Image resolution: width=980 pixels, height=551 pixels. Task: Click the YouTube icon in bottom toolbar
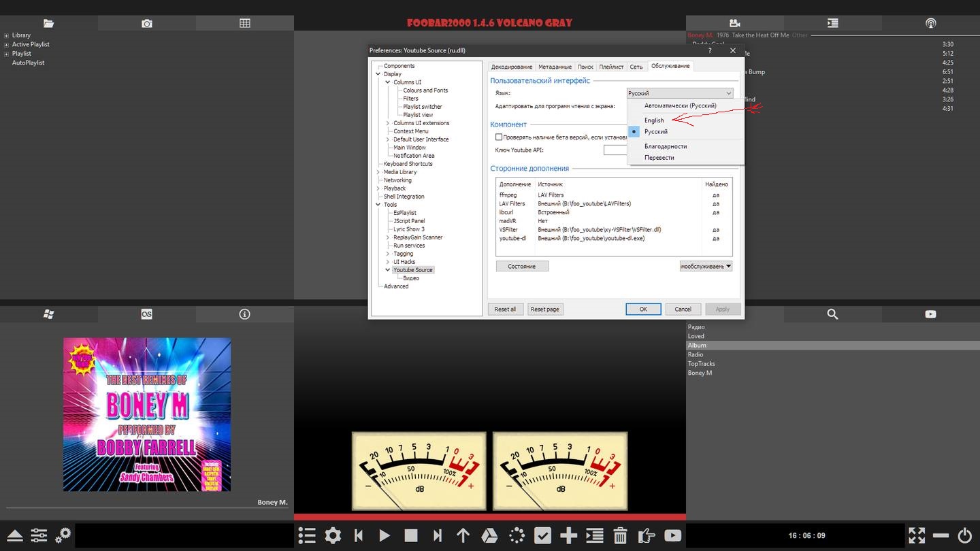tap(672, 535)
